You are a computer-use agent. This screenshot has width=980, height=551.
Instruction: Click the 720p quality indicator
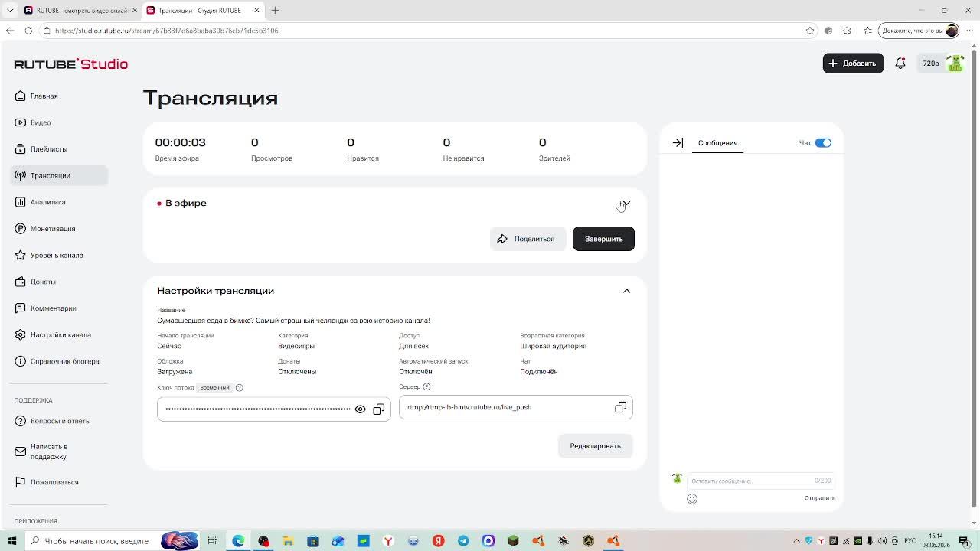pyautogui.click(x=931, y=64)
